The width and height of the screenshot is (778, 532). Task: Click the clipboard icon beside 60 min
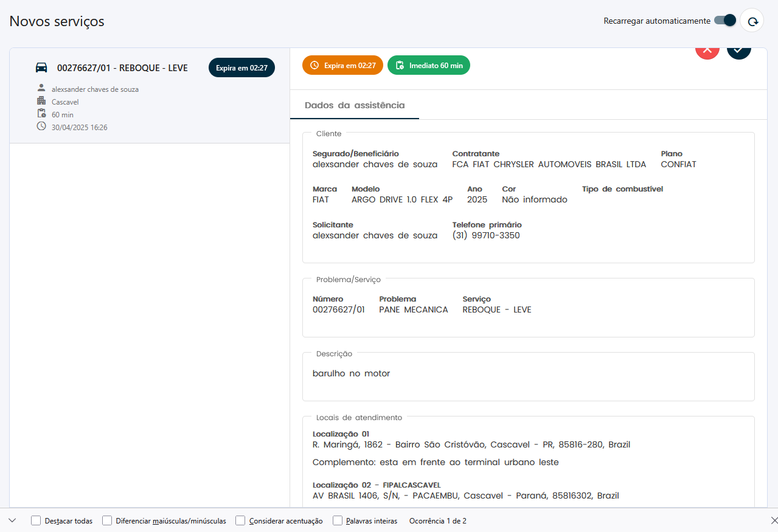tap(41, 114)
